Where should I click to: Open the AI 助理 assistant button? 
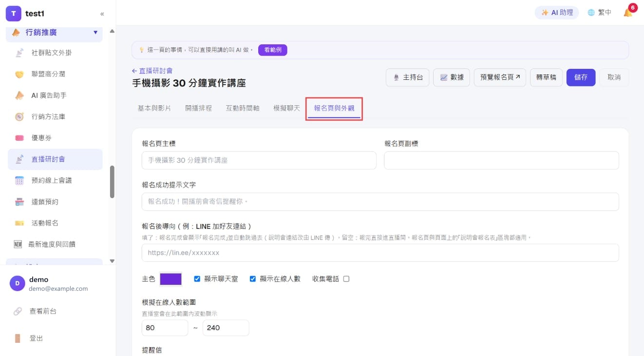point(557,13)
